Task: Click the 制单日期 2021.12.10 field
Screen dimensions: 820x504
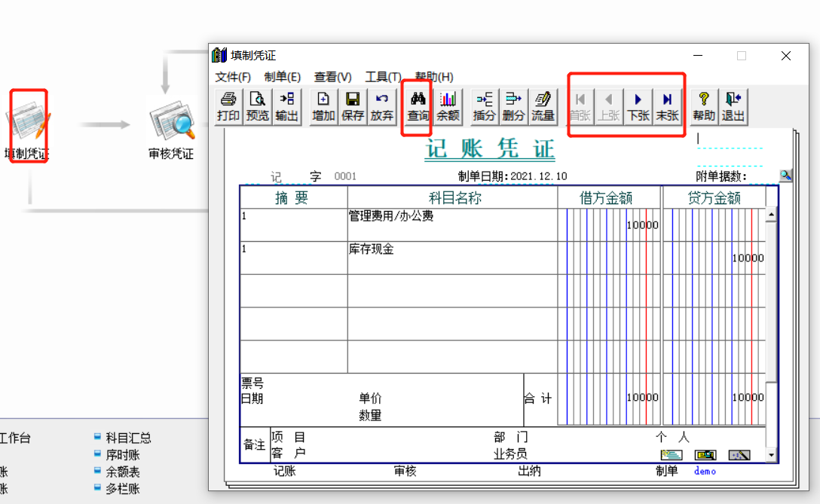Action: (539, 176)
